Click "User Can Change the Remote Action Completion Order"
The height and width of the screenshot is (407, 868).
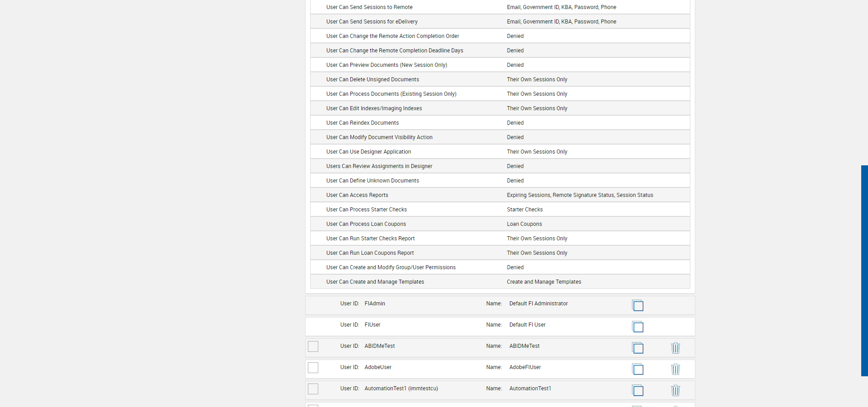pyautogui.click(x=392, y=36)
